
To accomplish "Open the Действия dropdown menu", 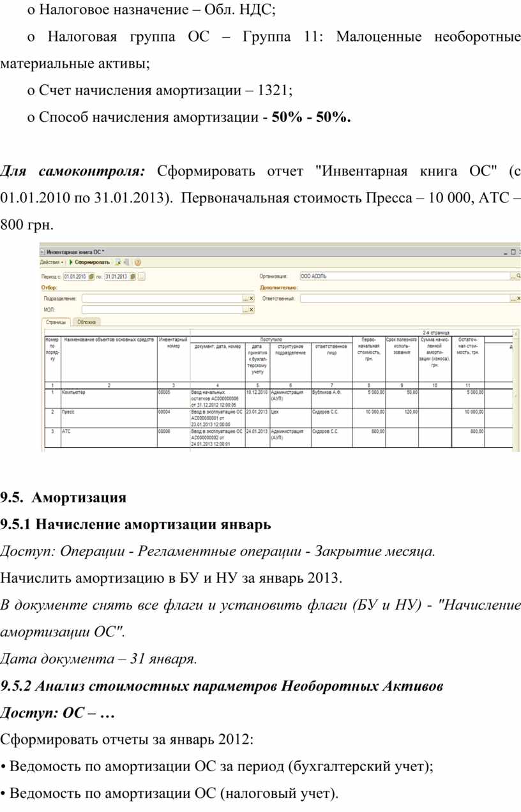I will tap(52, 262).
